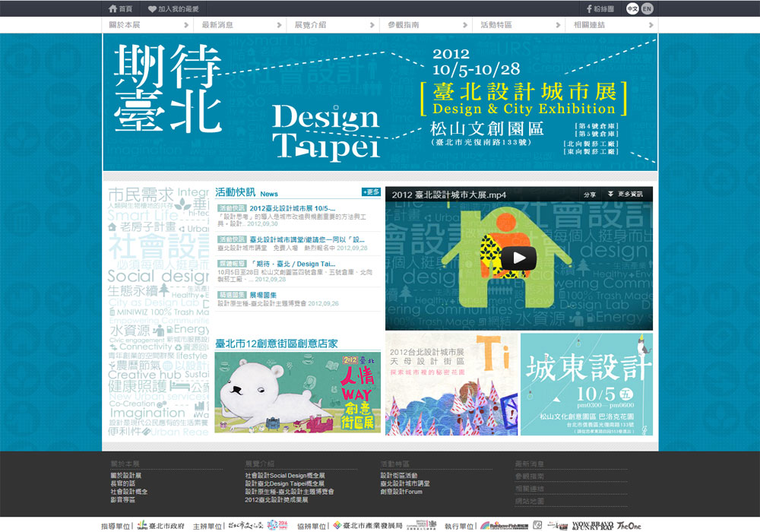Click the WOW BRAVO sponsor logo

[593, 526]
